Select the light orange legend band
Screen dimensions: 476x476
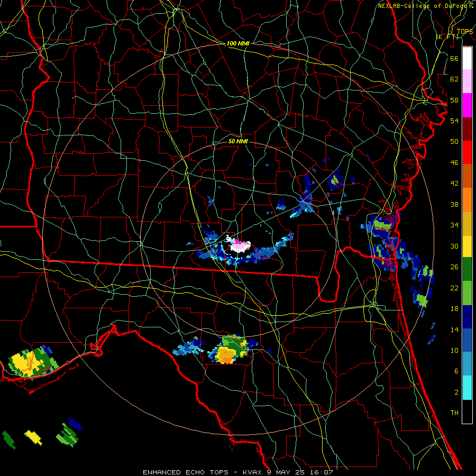467,200
